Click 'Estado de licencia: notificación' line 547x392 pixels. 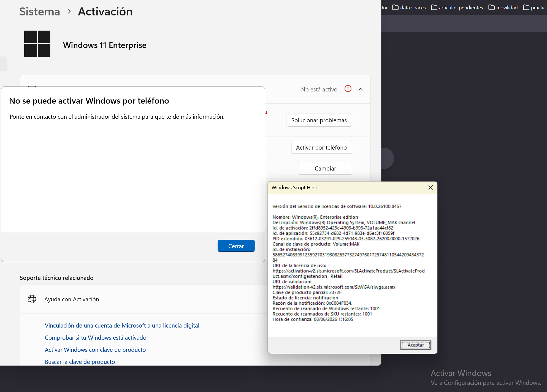click(x=305, y=298)
